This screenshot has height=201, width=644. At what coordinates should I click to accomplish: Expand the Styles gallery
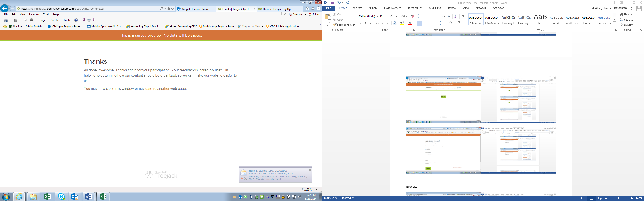614,24
